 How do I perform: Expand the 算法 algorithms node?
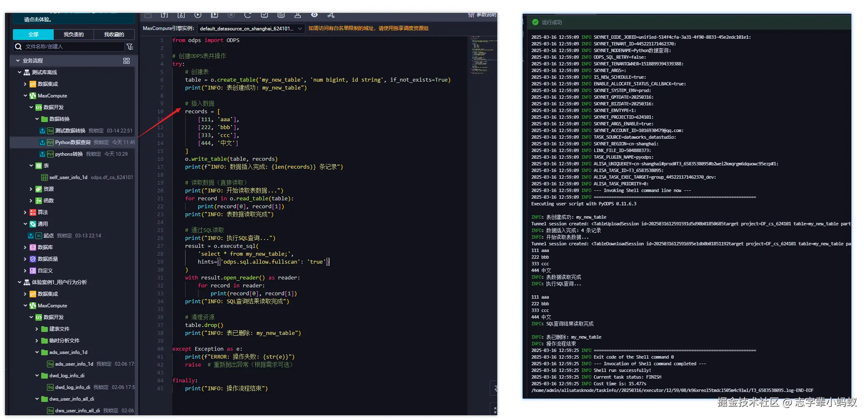pos(25,212)
